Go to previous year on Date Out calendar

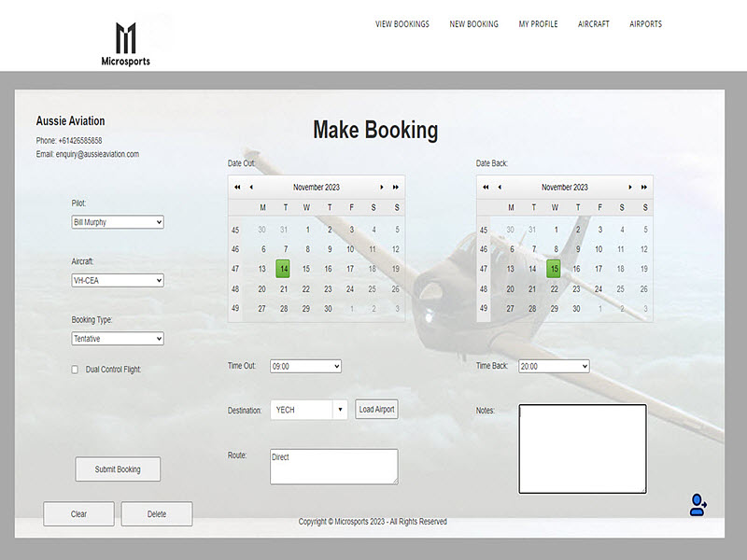pos(235,187)
